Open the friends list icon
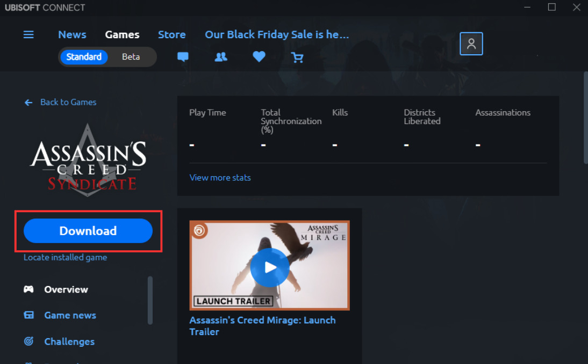588x364 pixels. (221, 57)
